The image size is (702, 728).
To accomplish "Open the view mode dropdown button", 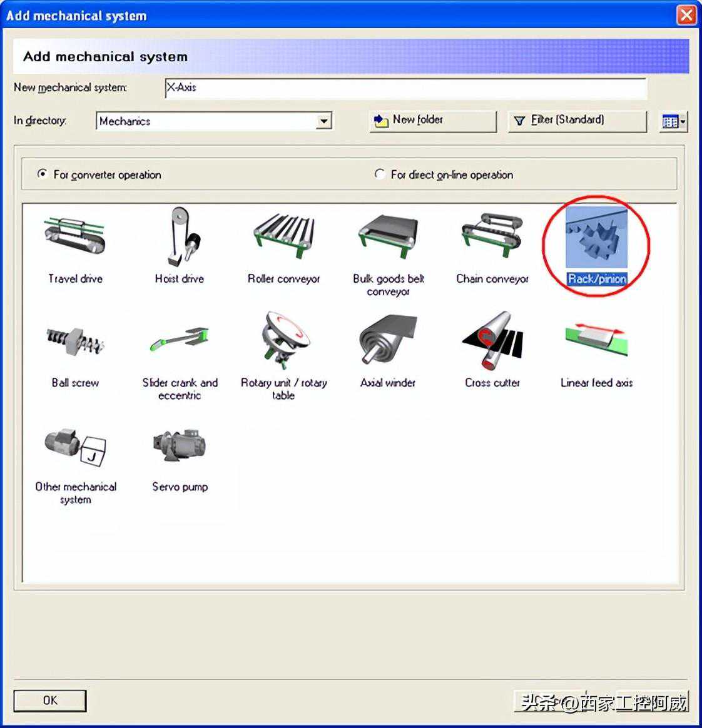I will pyautogui.click(x=673, y=121).
